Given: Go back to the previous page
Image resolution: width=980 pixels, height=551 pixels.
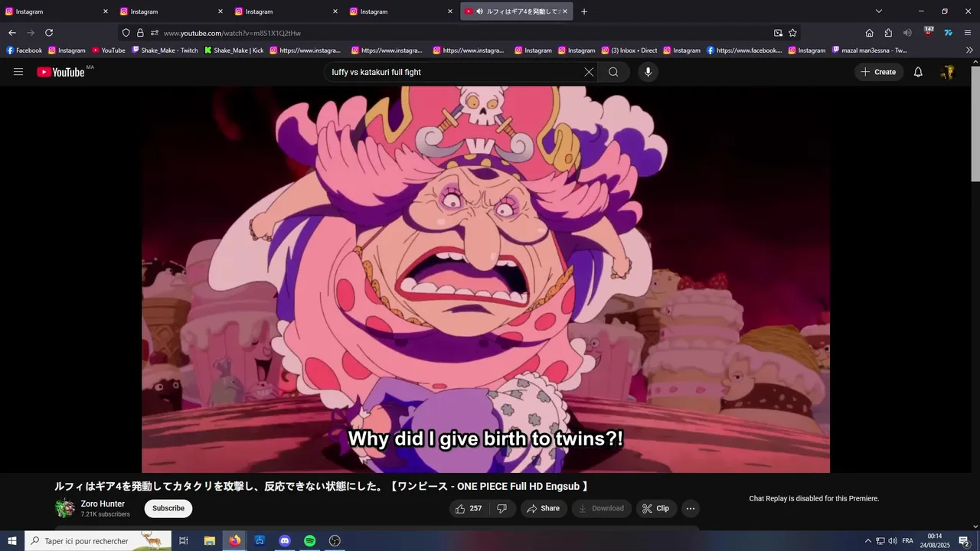Looking at the screenshot, I should [11, 33].
